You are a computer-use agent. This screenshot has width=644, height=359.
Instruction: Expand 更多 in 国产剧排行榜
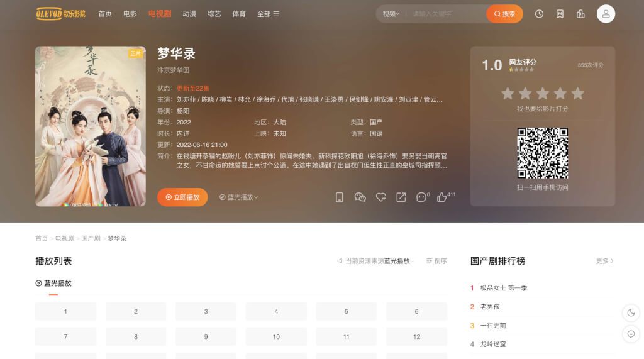pyautogui.click(x=604, y=261)
